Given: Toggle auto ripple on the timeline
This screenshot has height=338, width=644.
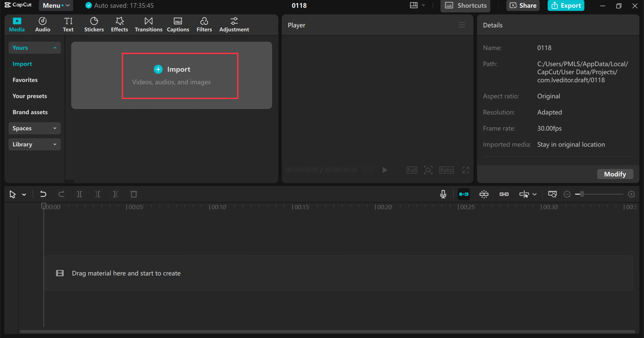Looking at the screenshot, I should tap(464, 194).
